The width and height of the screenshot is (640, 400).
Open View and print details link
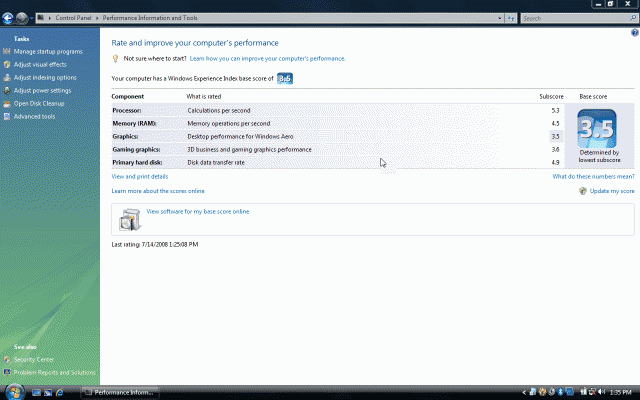[140, 177]
